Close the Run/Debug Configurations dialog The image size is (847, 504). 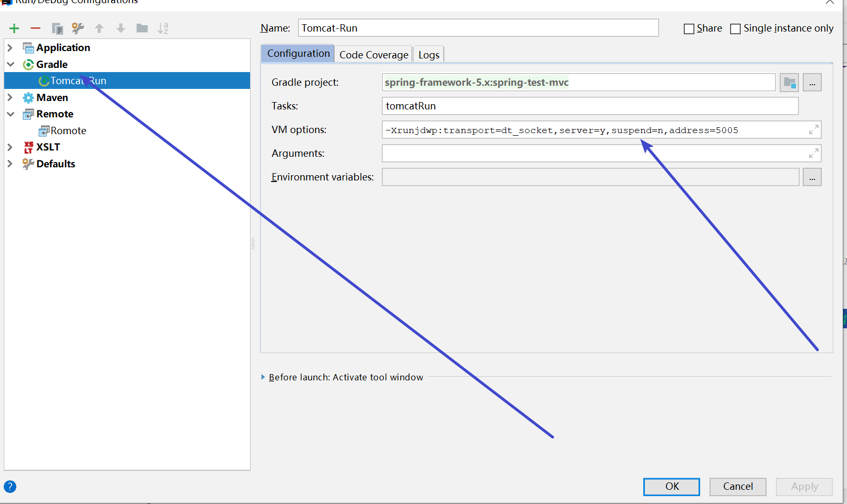pos(830,2)
